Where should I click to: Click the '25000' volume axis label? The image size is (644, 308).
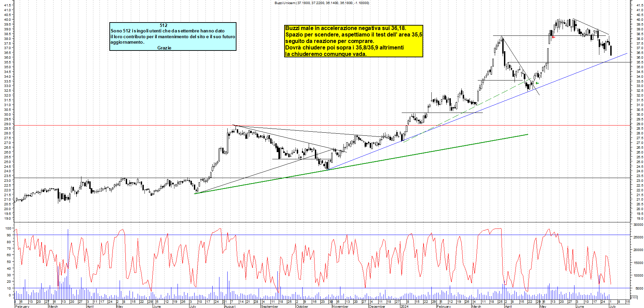(638, 237)
